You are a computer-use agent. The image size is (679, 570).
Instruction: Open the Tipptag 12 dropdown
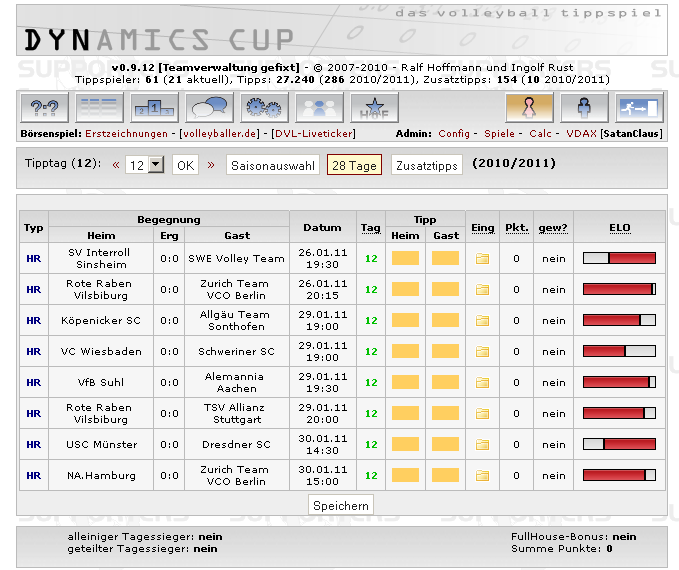pos(145,165)
